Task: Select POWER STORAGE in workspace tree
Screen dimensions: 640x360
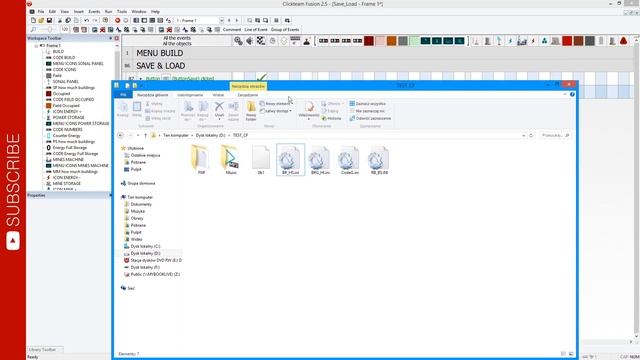Action: [x=69, y=118]
